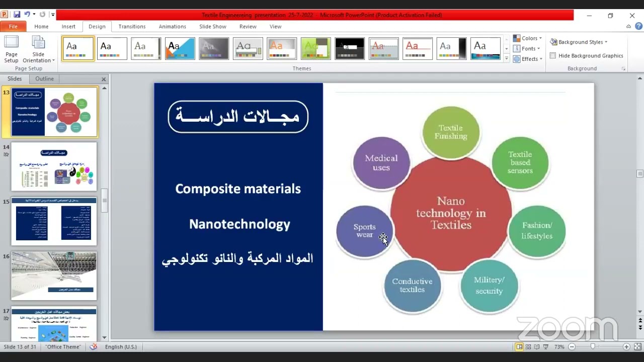Start Slide Show from status bar icon
The height and width of the screenshot is (362, 644).
[x=546, y=347]
